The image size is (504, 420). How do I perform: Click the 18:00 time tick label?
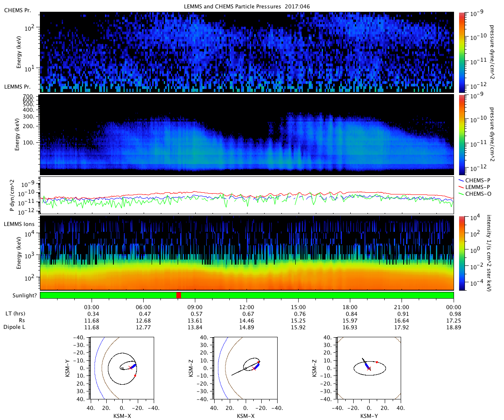[x=350, y=307]
